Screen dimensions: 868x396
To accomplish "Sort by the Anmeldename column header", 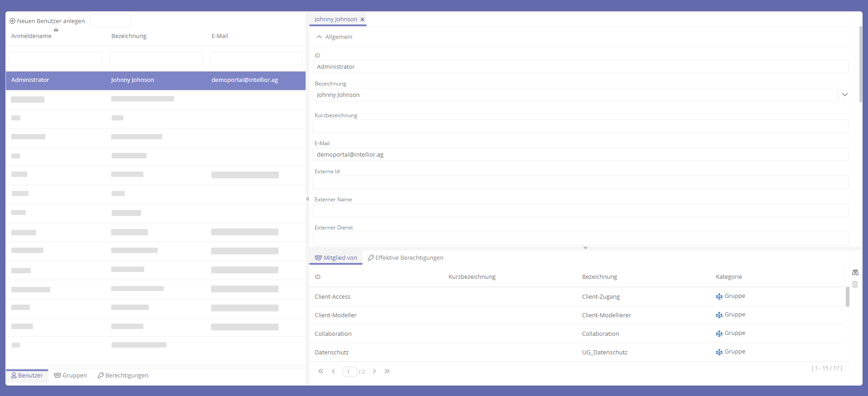I will 31,36.
